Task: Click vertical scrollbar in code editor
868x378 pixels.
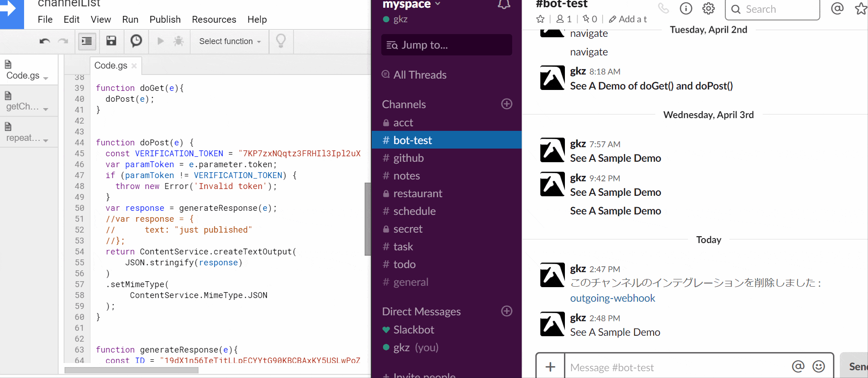Action: 368,219
